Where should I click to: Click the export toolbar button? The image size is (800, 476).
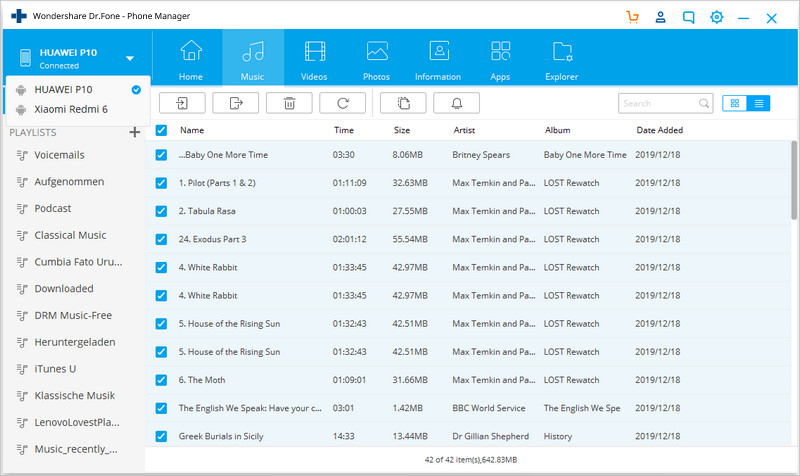pyautogui.click(x=236, y=103)
